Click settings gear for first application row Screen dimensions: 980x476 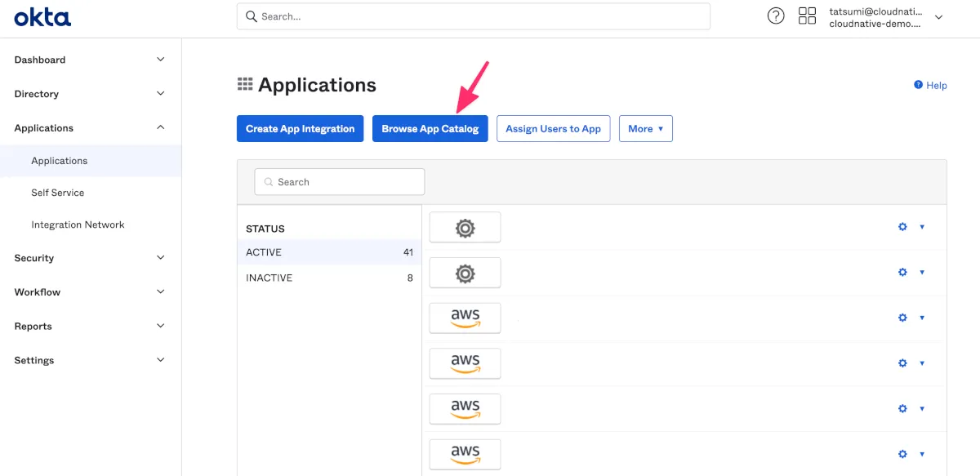pyautogui.click(x=902, y=227)
